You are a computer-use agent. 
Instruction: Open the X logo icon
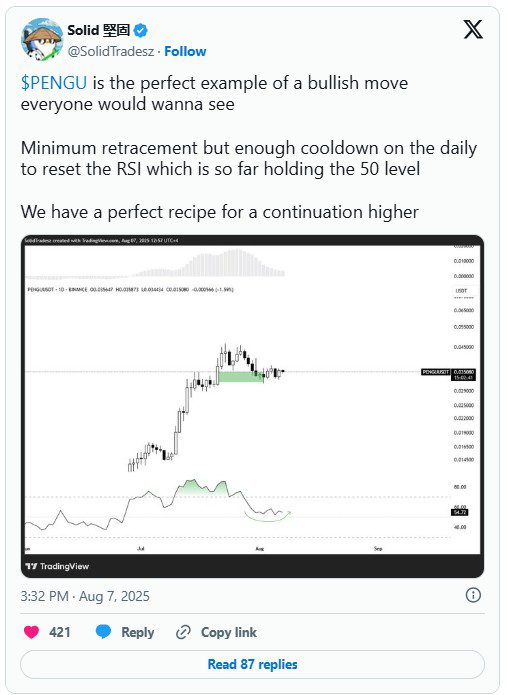tap(473, 30)
